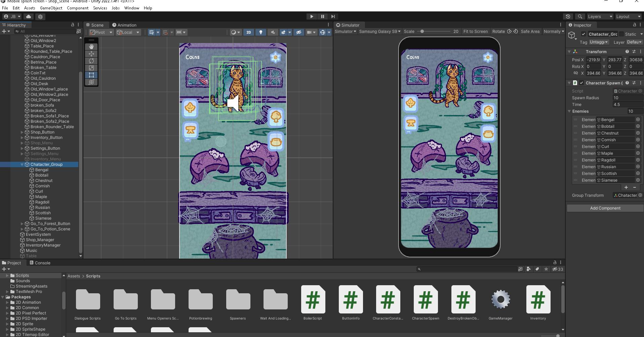
Task: Adjust the Project icon size slider
Action: (x=558, y=336)
